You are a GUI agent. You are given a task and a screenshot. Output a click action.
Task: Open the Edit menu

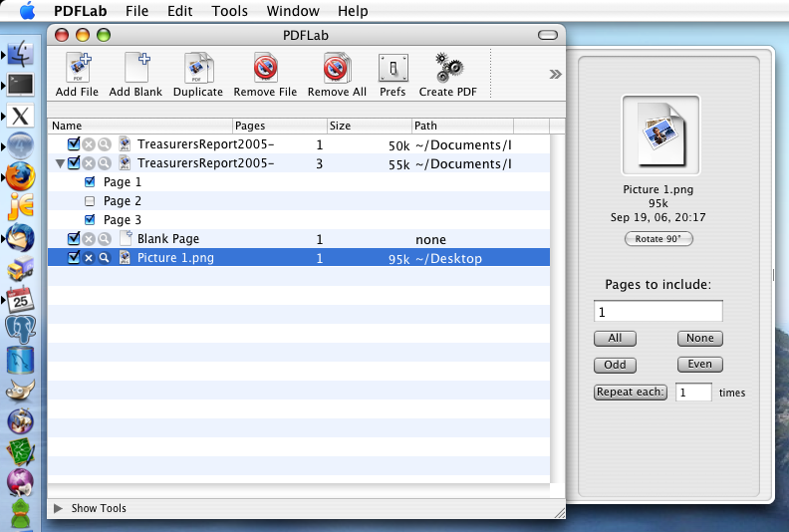point(179,11)
